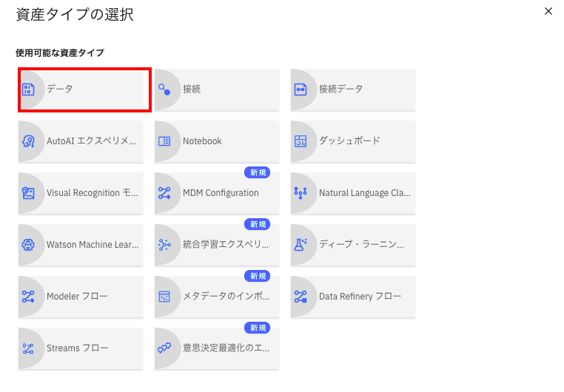This screenshot has height=392, width=564.
Task: Open the 接続データ tile label
Action: pos(341,89)
